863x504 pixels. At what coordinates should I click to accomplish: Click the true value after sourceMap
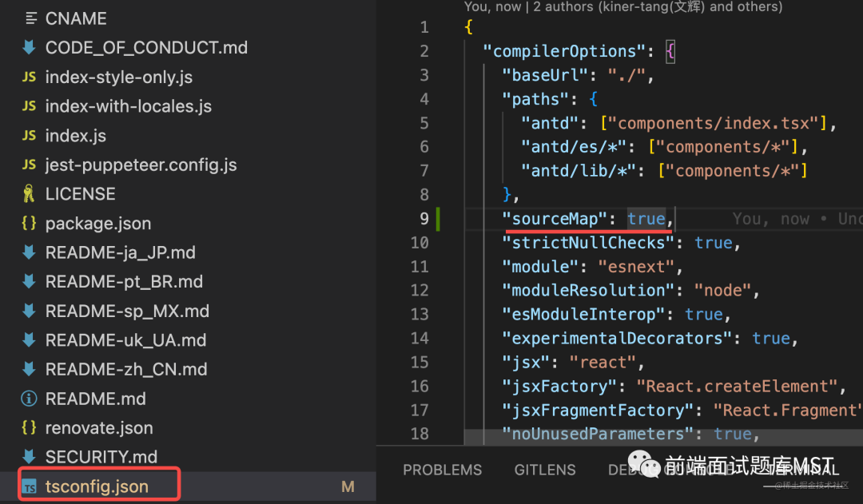pos(646,219)
